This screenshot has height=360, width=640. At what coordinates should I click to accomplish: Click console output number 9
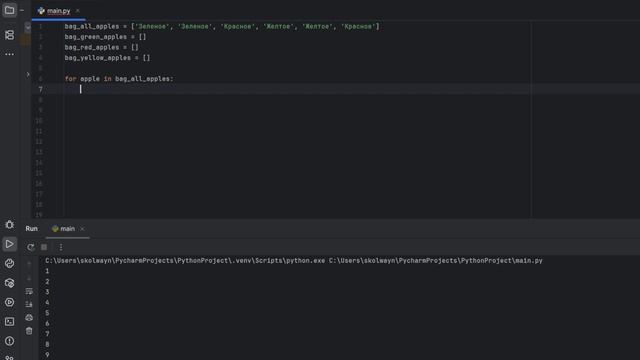(x=47, y=355)
